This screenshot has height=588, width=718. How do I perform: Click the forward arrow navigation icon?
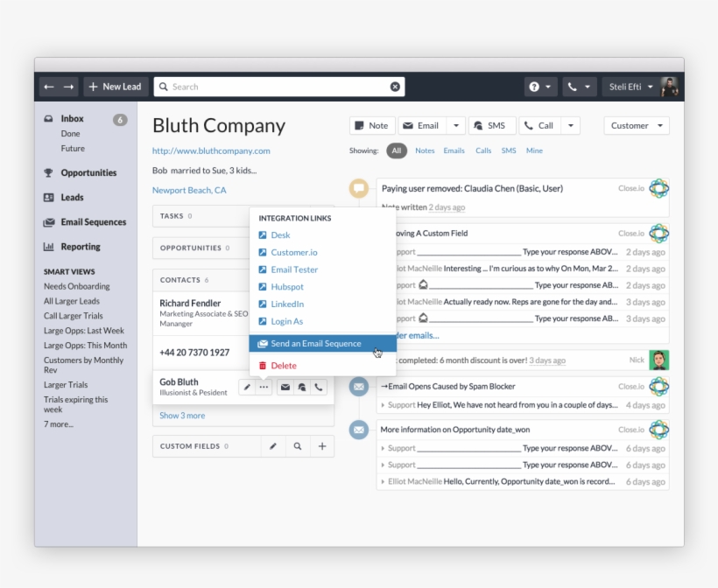coord(68,87)
